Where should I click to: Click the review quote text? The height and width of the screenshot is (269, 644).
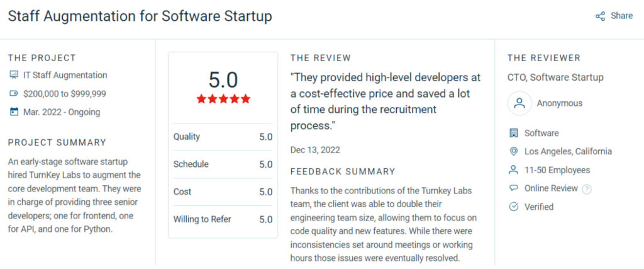[385, 101]
